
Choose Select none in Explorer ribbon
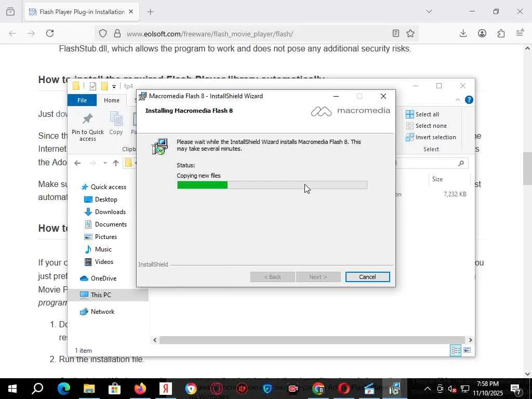pos(426,126)
